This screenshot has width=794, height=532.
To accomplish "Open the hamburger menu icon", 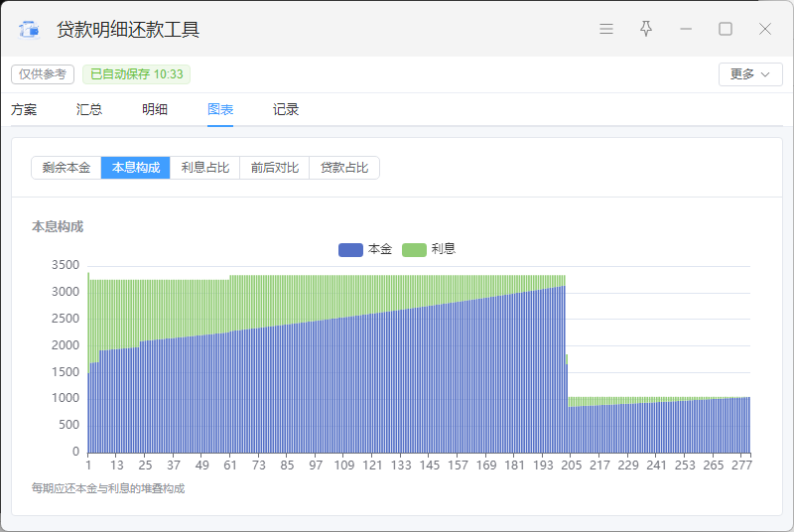I will pos(606,29).
